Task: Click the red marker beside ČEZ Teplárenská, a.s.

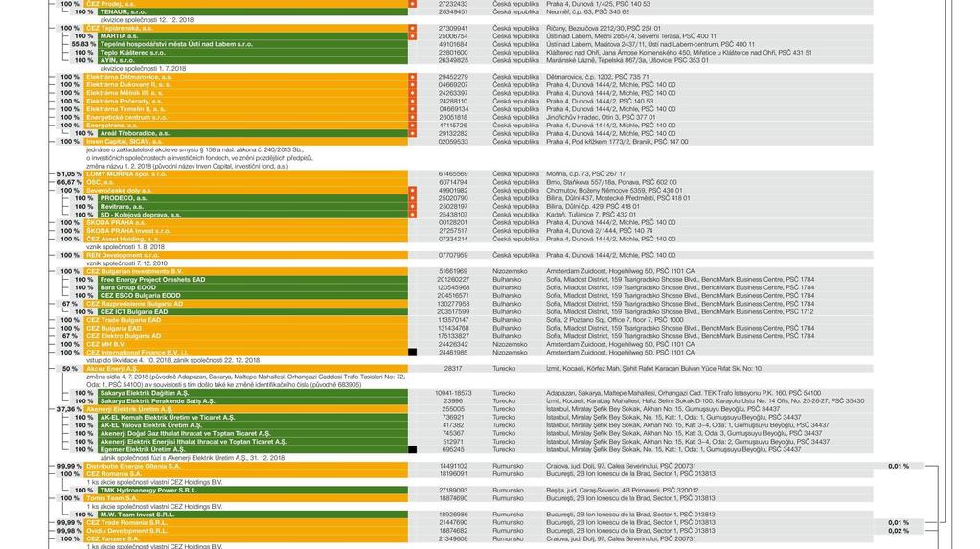Action: point(413,28)
